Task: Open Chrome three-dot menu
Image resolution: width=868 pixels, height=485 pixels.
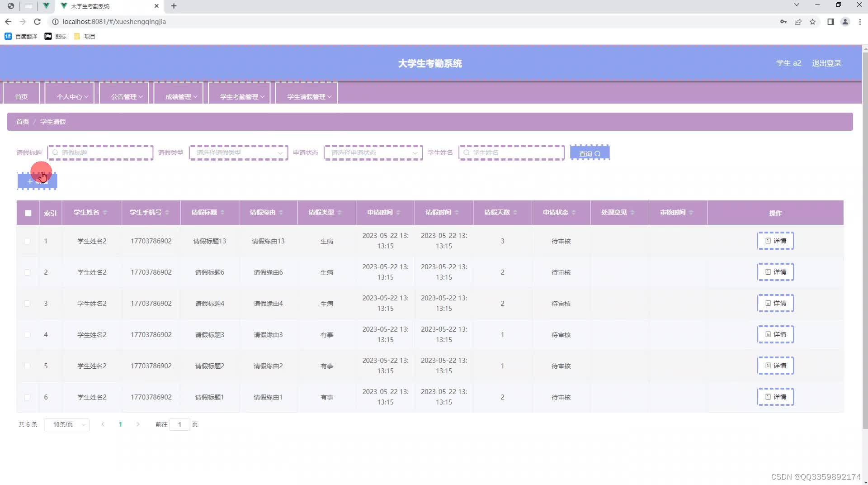Action: pyautogui.click(x=860, y=22)
